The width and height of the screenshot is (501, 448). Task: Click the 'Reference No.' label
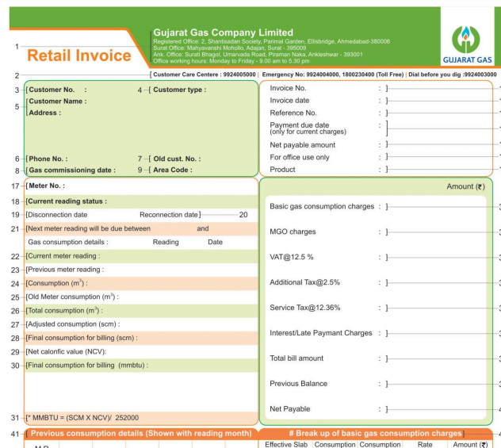(293, 113)
